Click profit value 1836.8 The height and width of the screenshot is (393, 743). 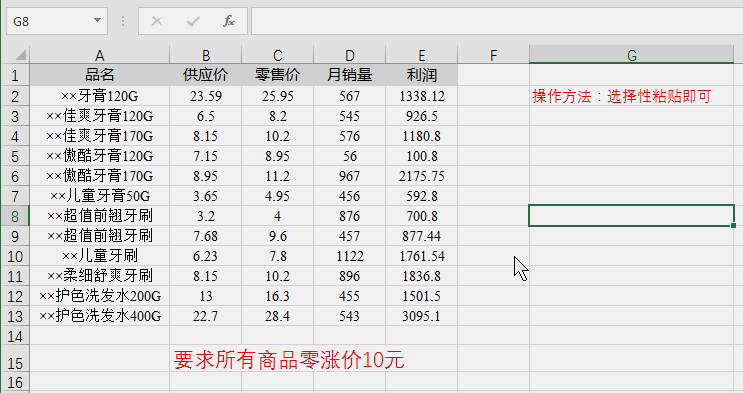pyautogui.click(x=422, y=276)
